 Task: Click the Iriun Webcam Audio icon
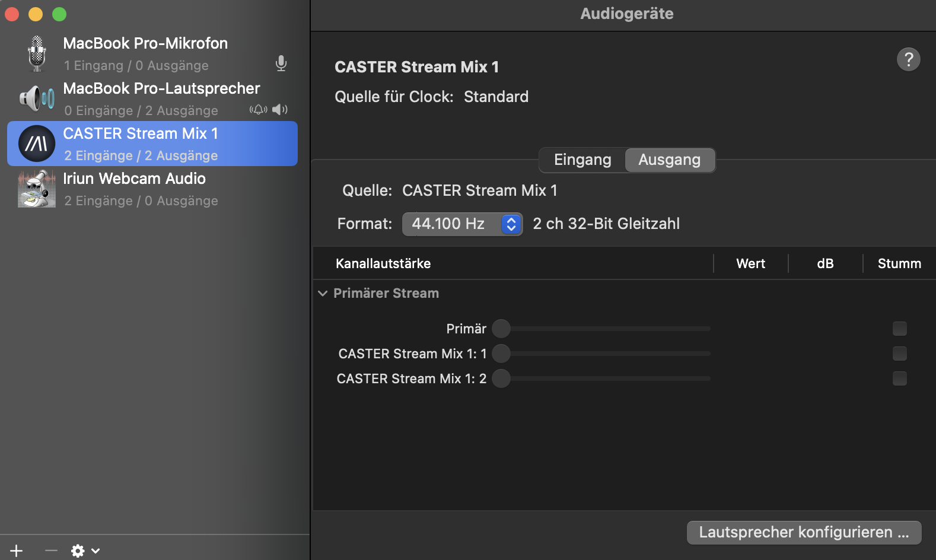tap(37, 189)
